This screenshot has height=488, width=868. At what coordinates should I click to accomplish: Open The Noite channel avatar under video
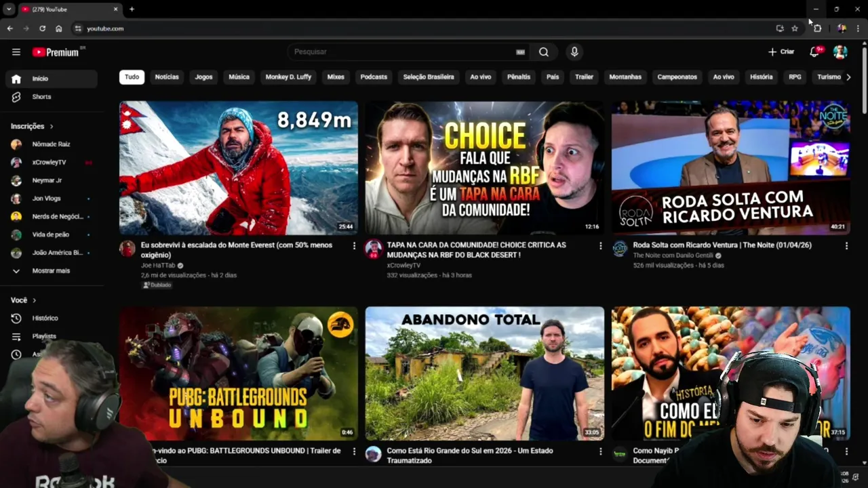[x=620, y=249]
